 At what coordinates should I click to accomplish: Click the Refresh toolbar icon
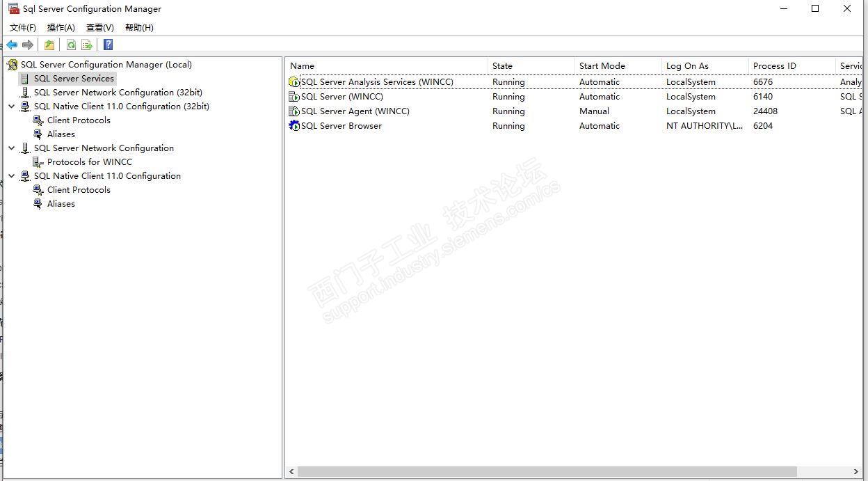point(71,45)
